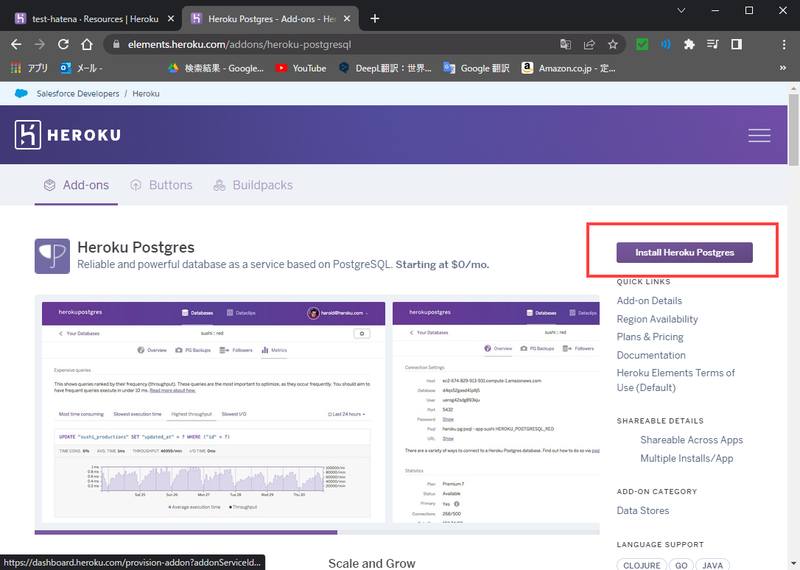800x570 pixels.
Task: Open the Amazon.co.jp bookmark
Action: coord(568,68)
